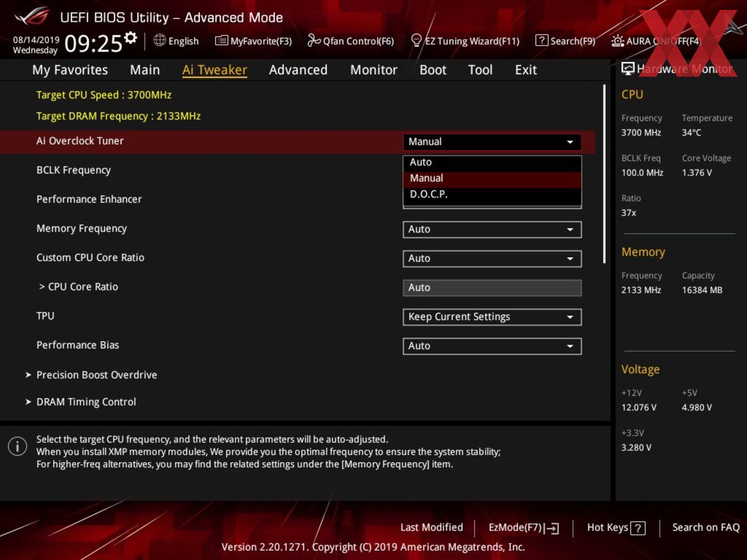This screenshot has height=560, width=747.
Task: Click the 34°C temperature value
Action: [x=691, y=133]
